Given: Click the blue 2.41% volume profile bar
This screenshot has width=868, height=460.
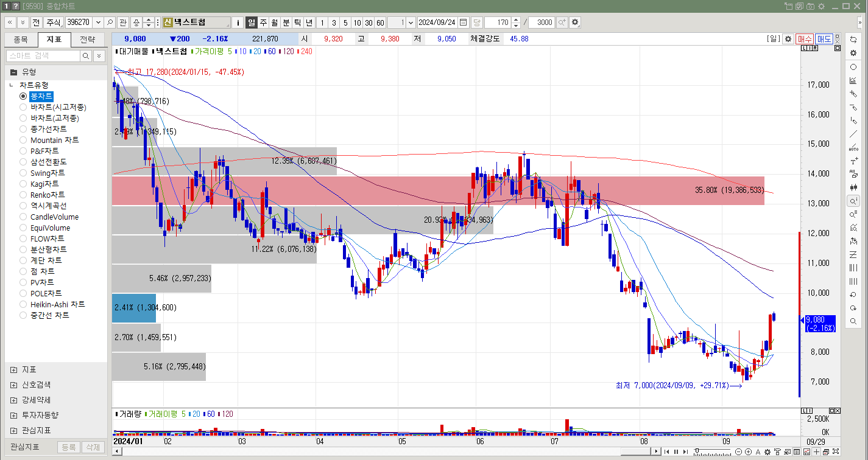Looking at the screenshot, I should coord(134,308).
